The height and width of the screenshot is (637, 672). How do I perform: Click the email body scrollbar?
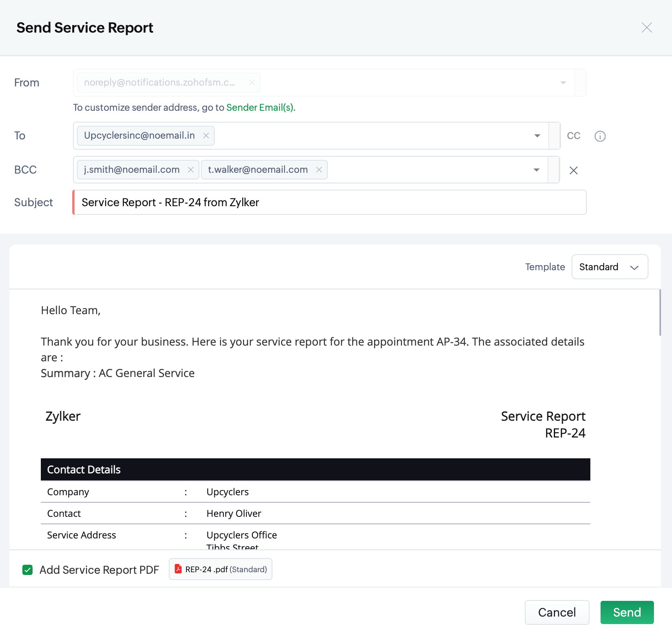pyautogui.click(x=660, y=313)
